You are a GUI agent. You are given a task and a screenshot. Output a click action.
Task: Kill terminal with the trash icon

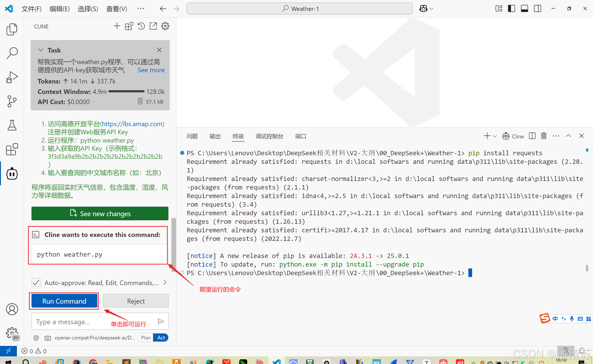(544, 136)
